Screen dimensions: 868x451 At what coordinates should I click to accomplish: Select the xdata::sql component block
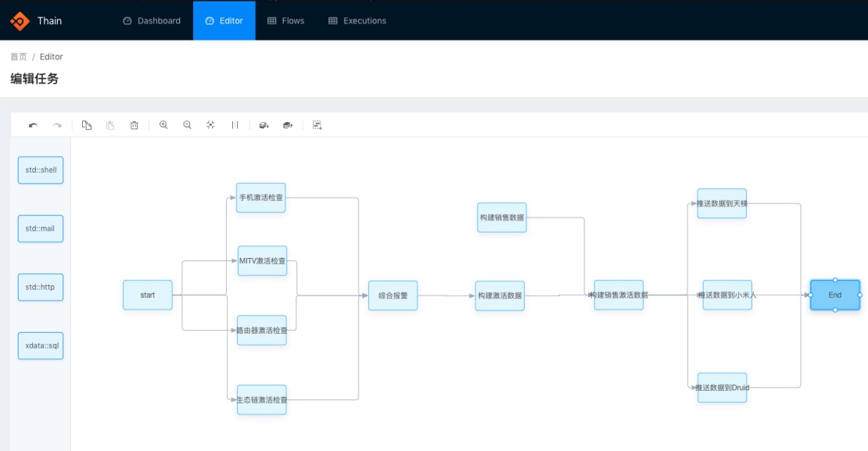[41, 345]
